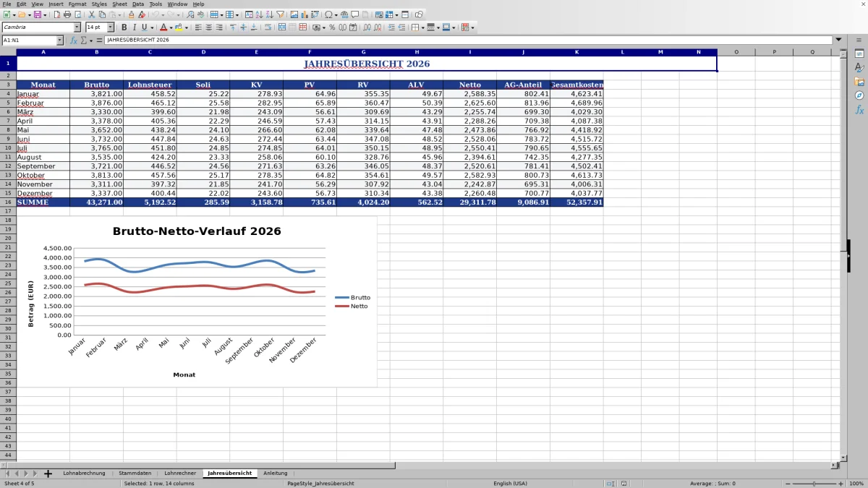Viewport: 868px width, 488px height.
Task: Expand the borders dropdown on the toolbar
Action: [x=424, y=27]
